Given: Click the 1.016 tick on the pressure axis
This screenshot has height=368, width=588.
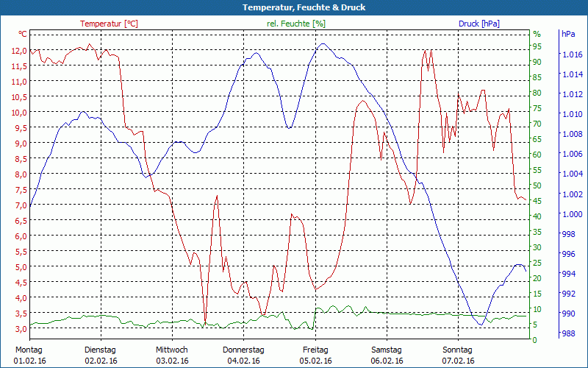Looking at the screenshot, I should pos(571,55).
